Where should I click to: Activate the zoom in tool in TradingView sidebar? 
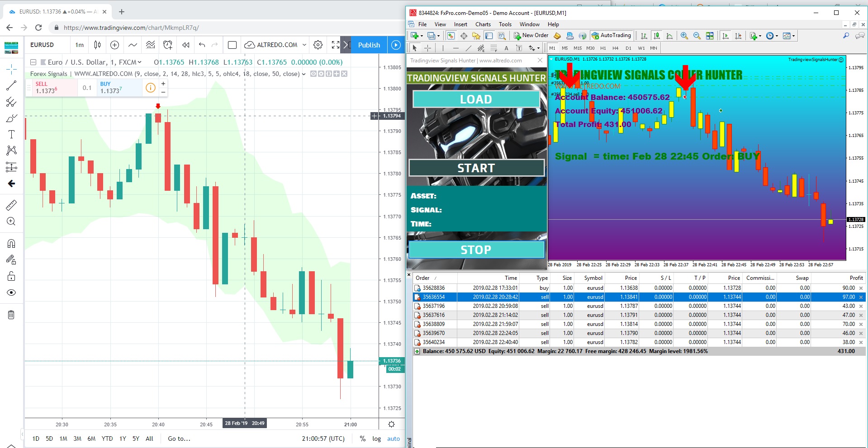(x=11, y=221)
